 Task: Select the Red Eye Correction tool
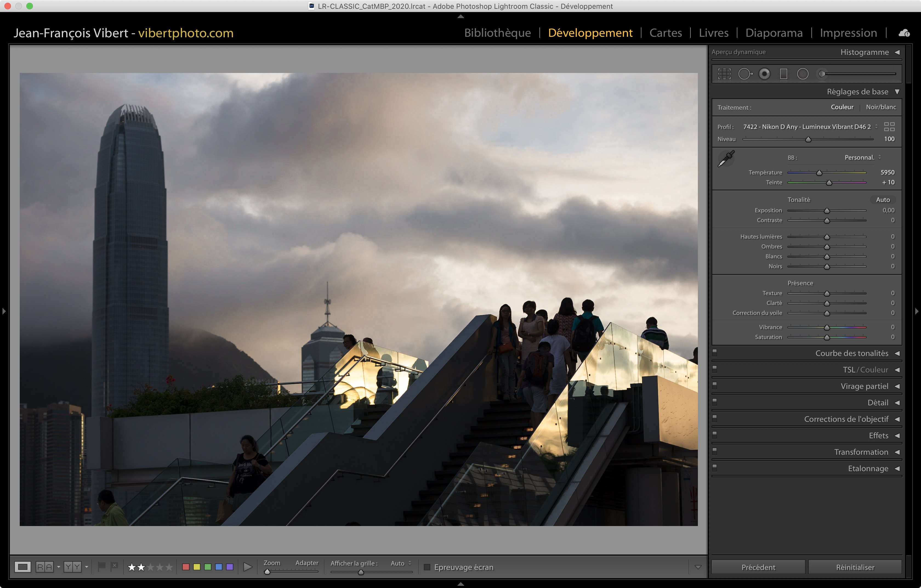click(764, 74)
